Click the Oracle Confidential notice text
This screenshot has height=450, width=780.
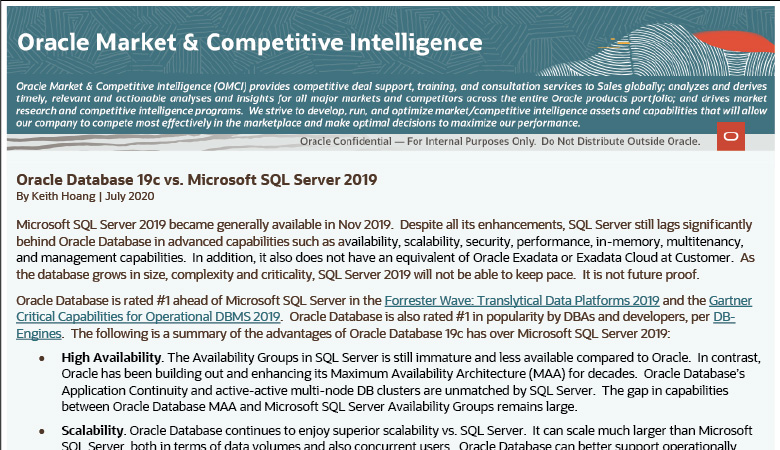[500, 142]
